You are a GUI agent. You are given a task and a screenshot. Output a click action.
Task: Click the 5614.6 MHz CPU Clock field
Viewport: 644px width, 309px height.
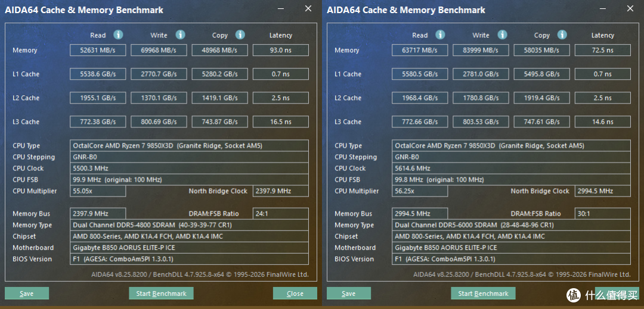[x=512, y=168]
